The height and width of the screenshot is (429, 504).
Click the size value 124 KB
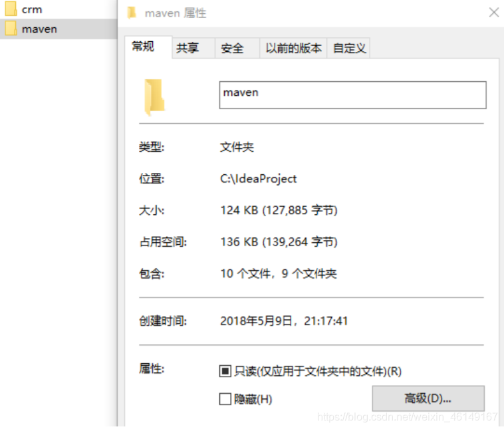point(279,210)
